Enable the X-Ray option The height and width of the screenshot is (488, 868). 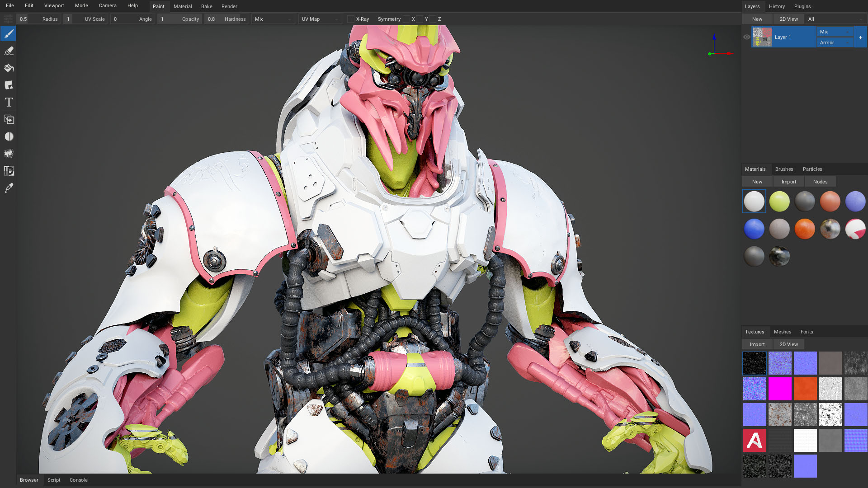(x=351, y=19)
